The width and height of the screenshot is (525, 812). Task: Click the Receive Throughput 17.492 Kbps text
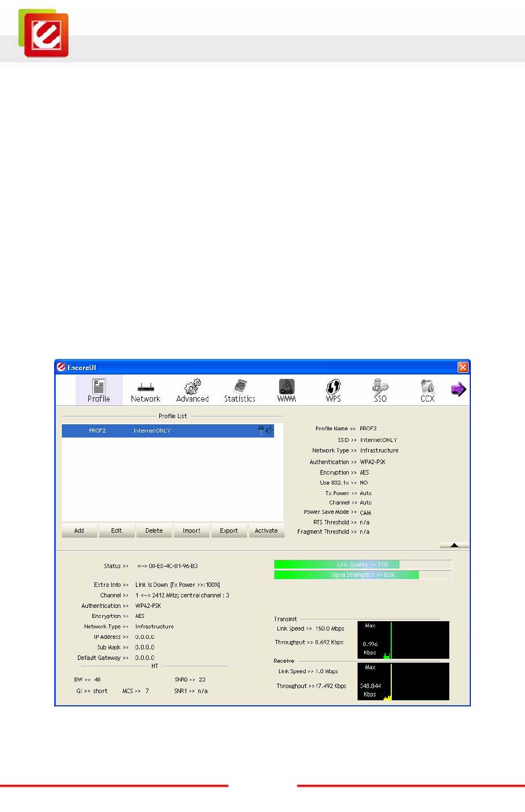(x=311, y=686)
